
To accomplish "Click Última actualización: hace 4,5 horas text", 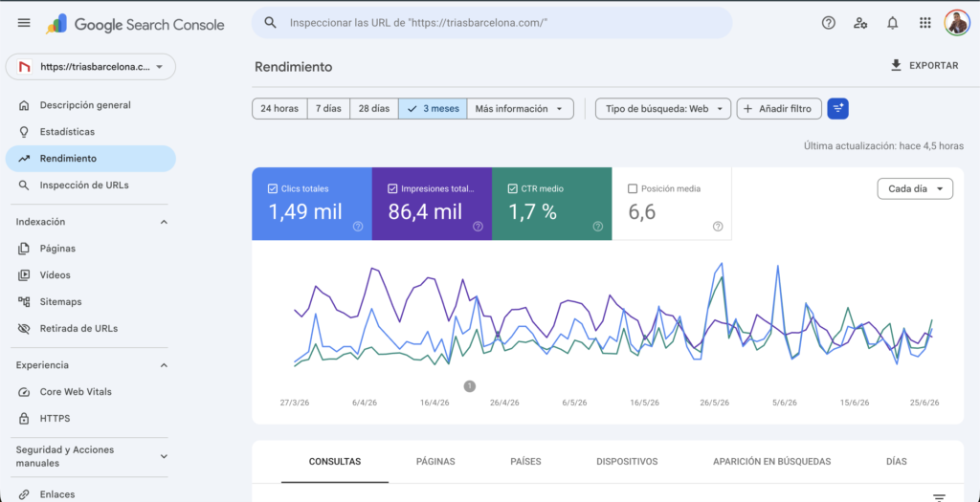I will tap(883, 146).
